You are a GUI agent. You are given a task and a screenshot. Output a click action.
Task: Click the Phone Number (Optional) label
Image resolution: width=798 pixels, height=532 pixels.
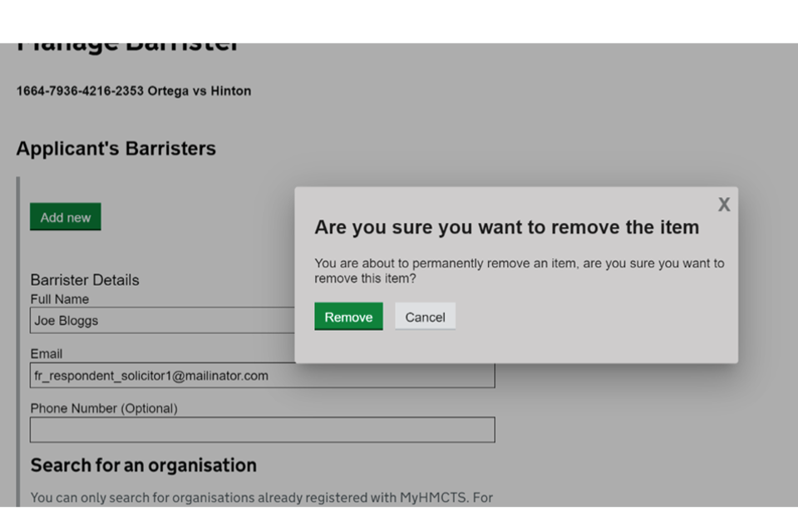[104, 408]
